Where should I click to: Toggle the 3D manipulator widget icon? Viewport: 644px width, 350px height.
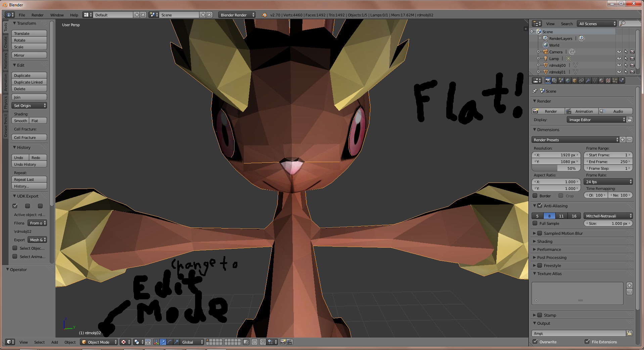156,342
